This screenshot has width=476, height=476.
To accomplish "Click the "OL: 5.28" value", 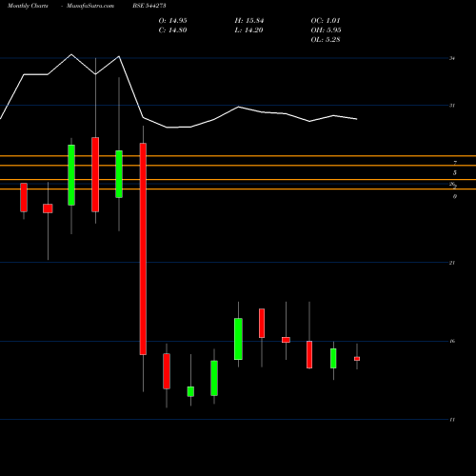I will click(326, 40).
